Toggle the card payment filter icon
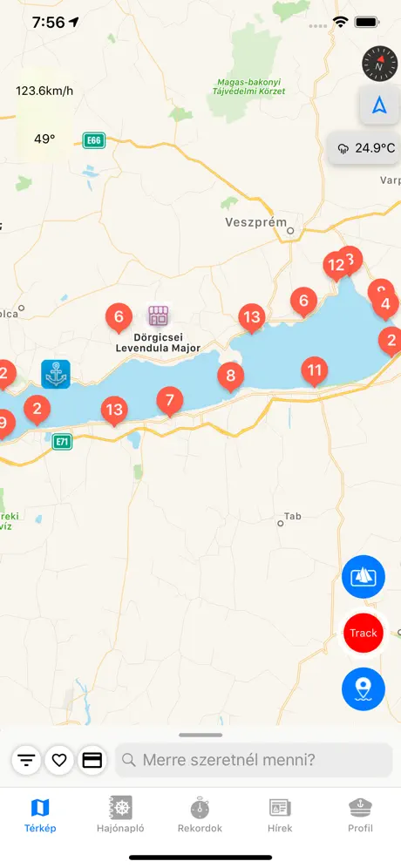Image resolution: width=401 pixels, height=868 pixels. pos(92,760)
